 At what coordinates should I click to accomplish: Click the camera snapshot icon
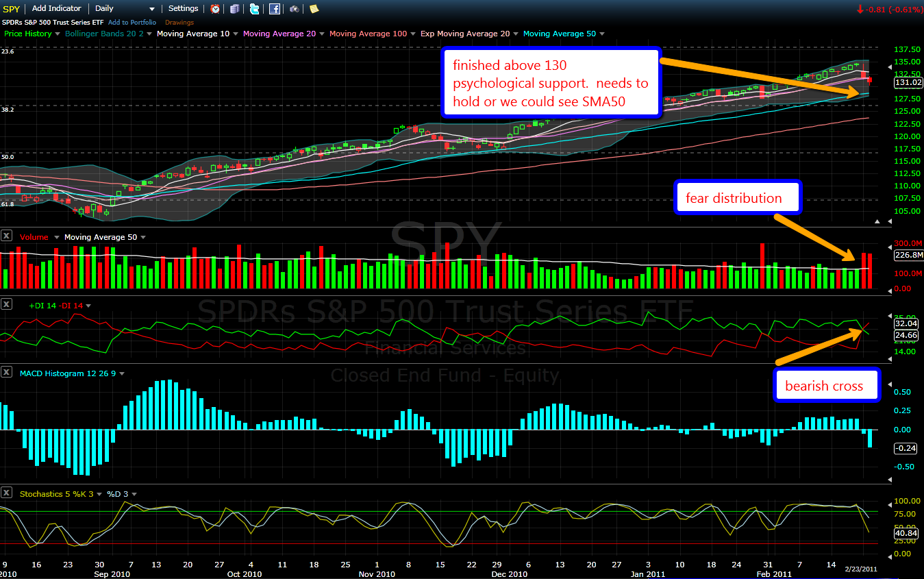pos(295,9)
